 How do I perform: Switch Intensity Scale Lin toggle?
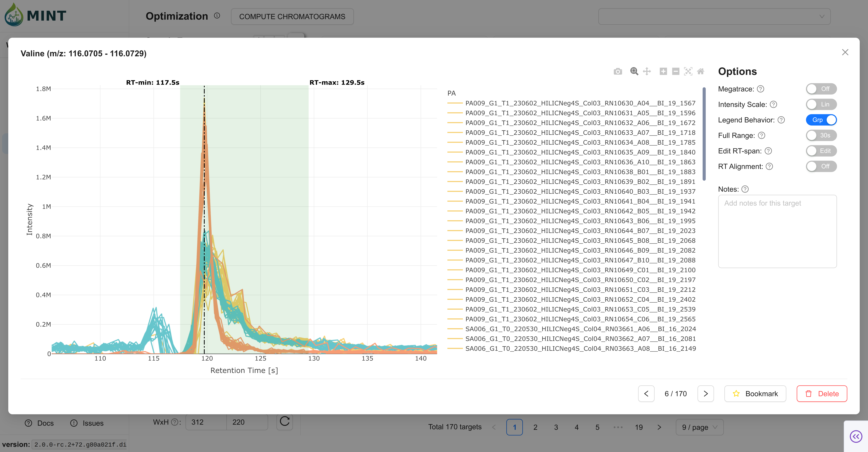point(821,104)
